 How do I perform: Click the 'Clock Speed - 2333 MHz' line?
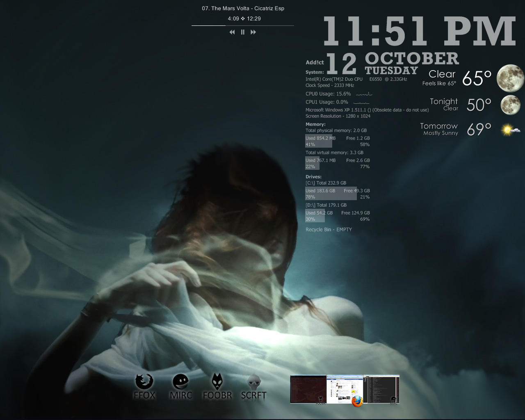330,85
